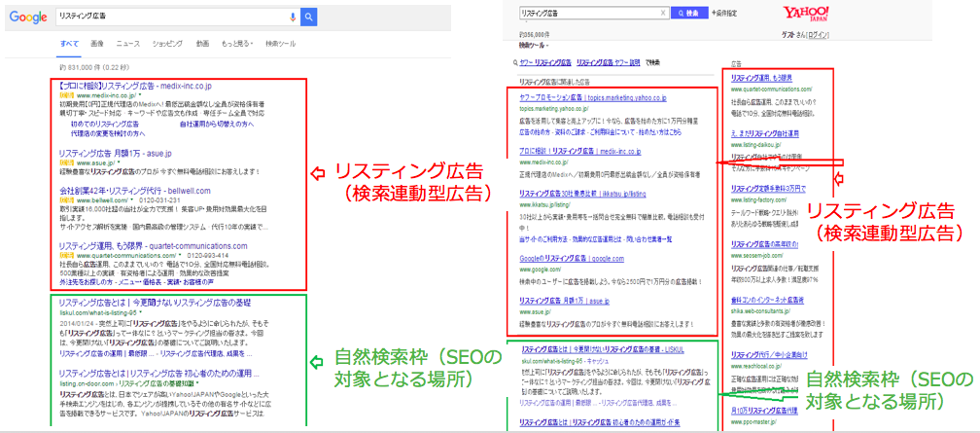Switch to the ニュース tab
This screenshot has height=433, width=980.
point(128,44)
